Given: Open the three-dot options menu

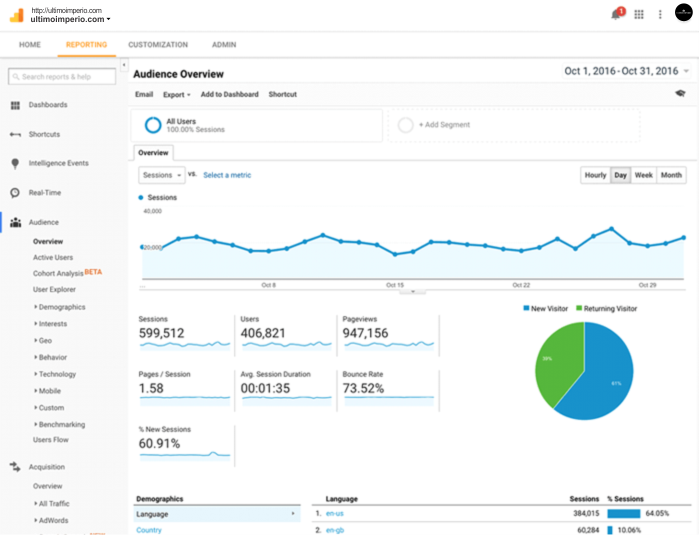Looking at the screenshot, I should [660, 14].
